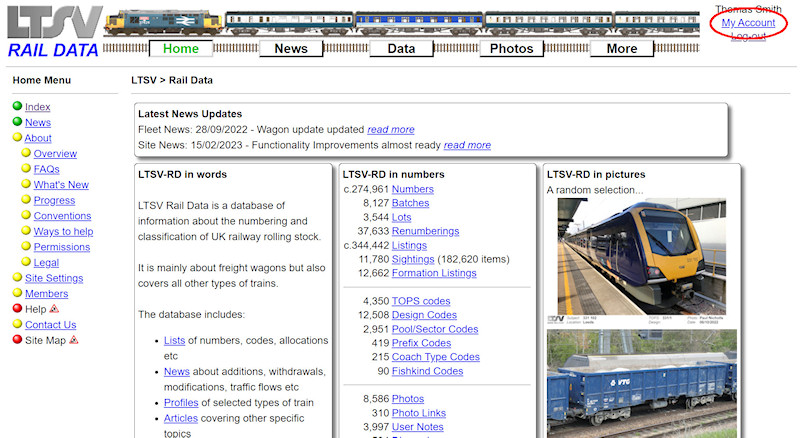Open the Renumberings link in numbers panel
The image size is (800, 438).
click(x=425, y=231)
